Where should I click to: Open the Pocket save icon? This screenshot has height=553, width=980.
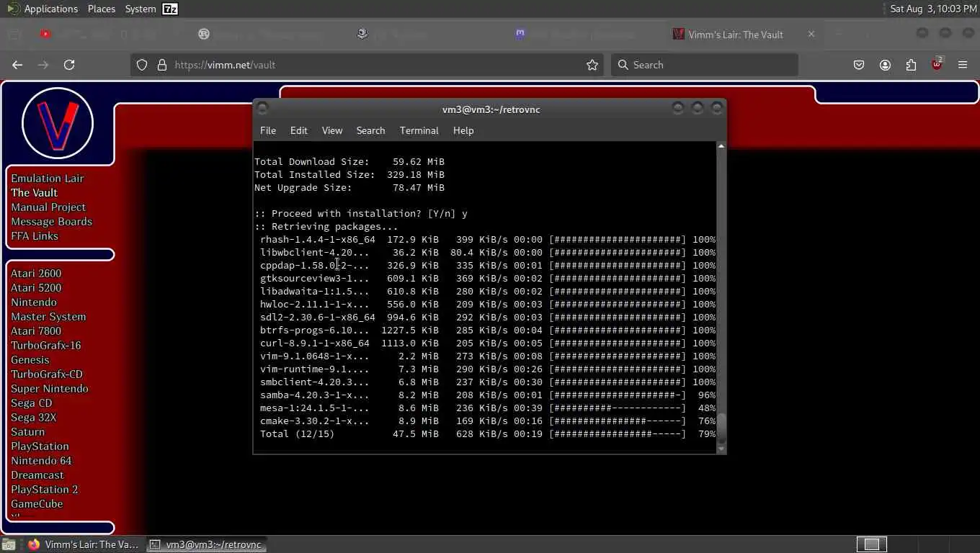coord(859,65)
